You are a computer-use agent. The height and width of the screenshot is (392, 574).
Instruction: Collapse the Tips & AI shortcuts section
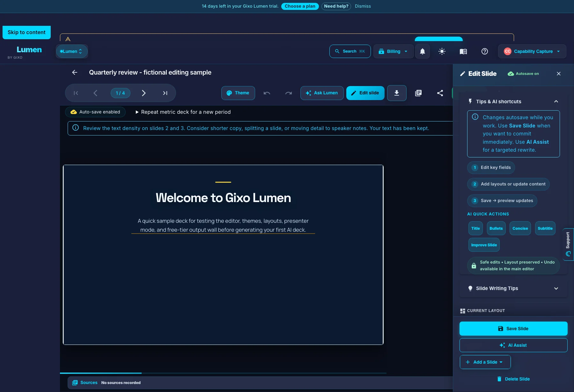[513, 101]
